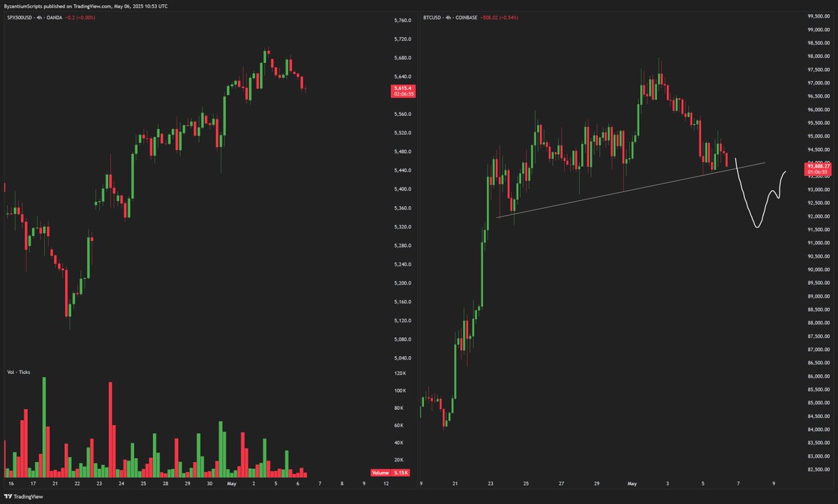The width and height of the screenshot is (838, 504).
Task: Click the 99,500.00 label on BTC price scale
Action: [818, 17]
